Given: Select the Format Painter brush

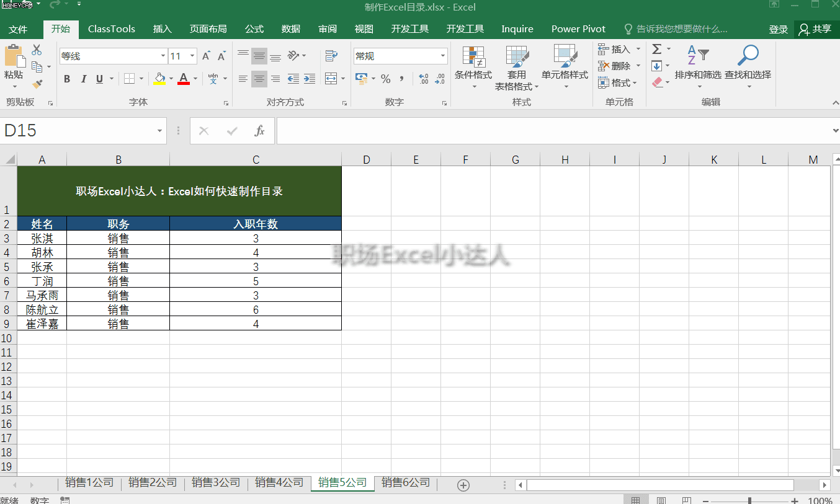Looking at the screenshot, I should pos(37,83).
